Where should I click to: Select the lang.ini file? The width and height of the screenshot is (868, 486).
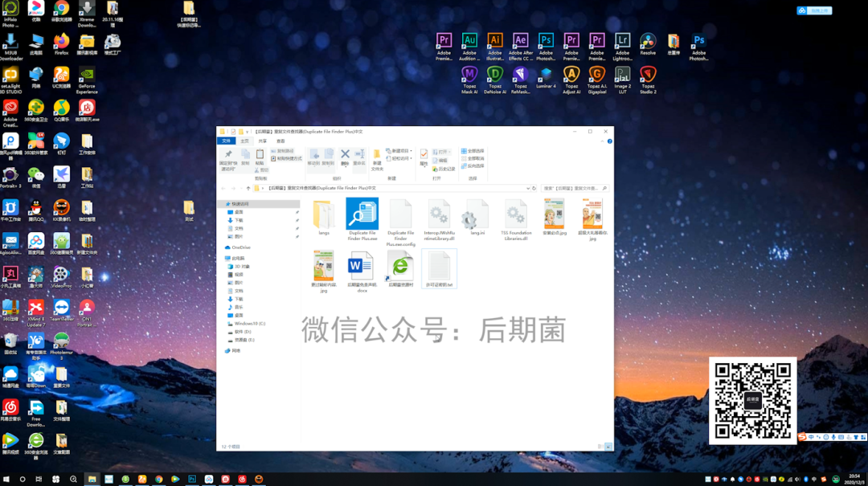[x=477, y=215]
